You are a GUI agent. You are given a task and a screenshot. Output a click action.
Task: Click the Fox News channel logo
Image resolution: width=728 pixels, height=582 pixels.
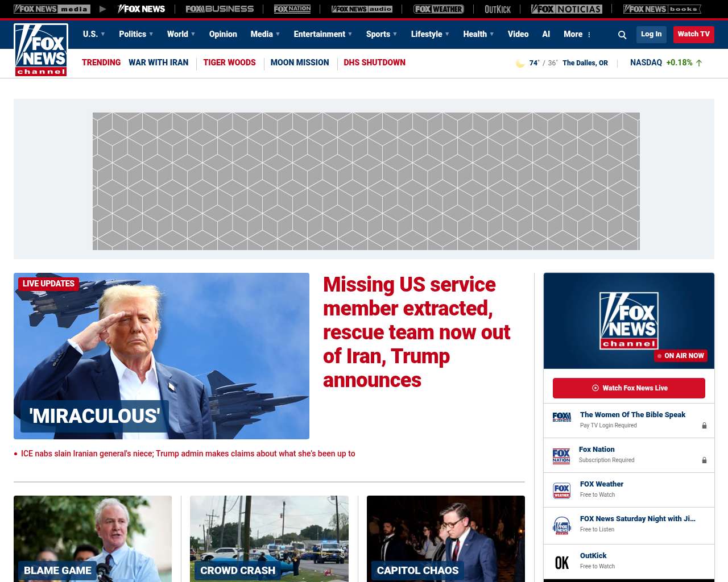41,50
